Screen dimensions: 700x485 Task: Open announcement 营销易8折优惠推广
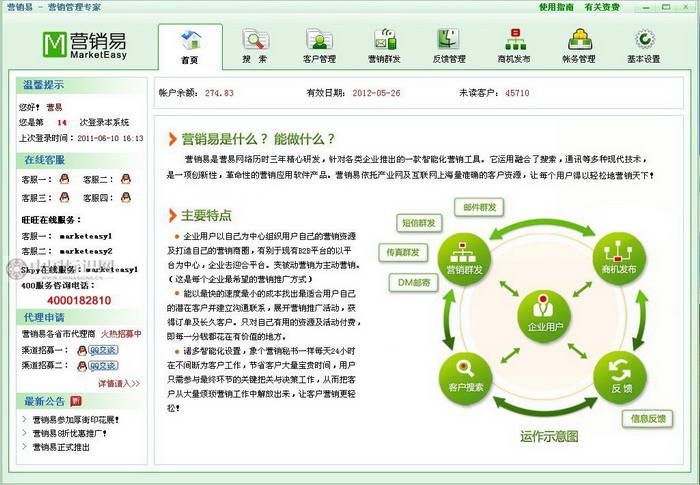click(69, 433)
